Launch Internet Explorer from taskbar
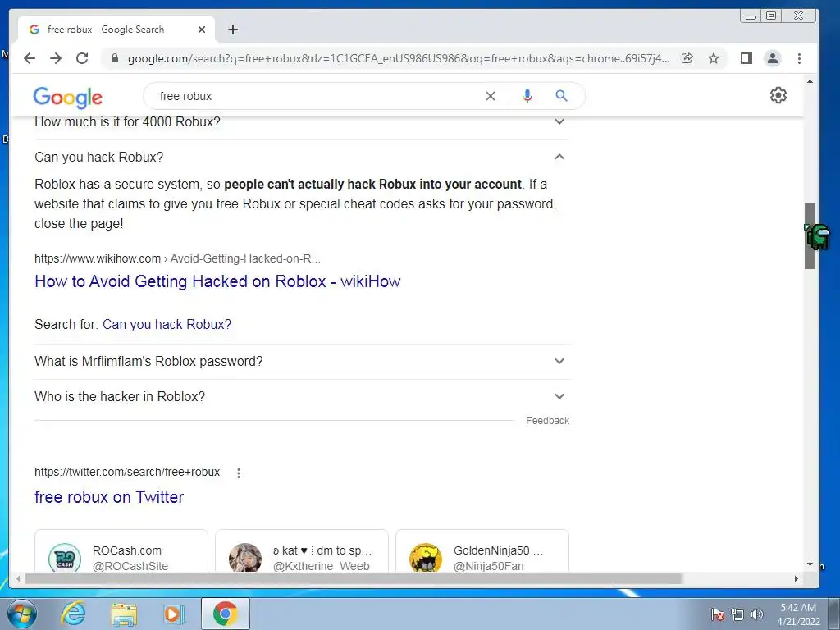The height and width of the screenshot is (630, 840). click(73, 614)
